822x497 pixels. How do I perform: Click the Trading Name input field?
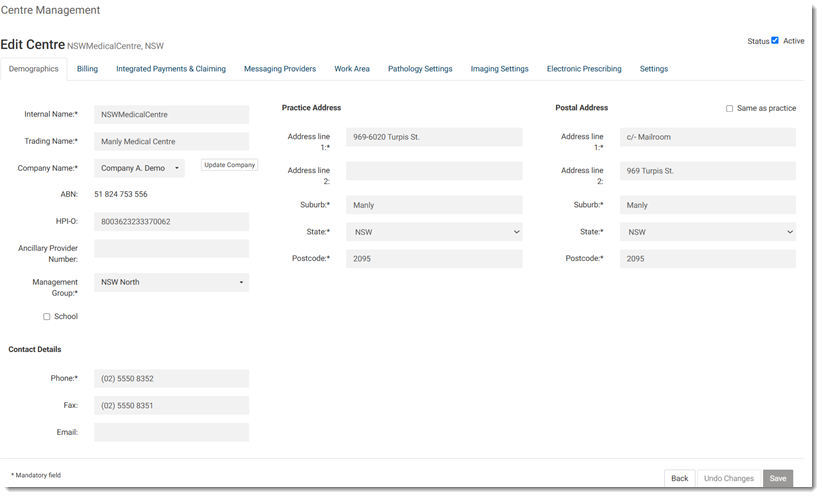coord(171,142)
